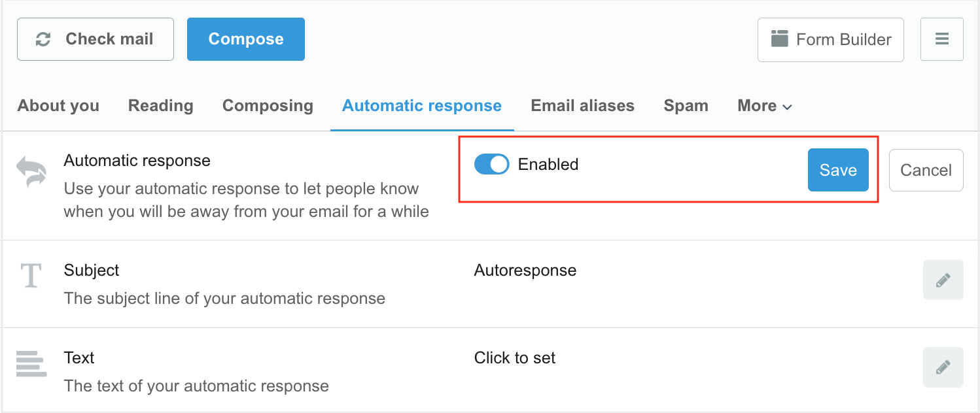Click Cancel to discard changes

(926, 170)
